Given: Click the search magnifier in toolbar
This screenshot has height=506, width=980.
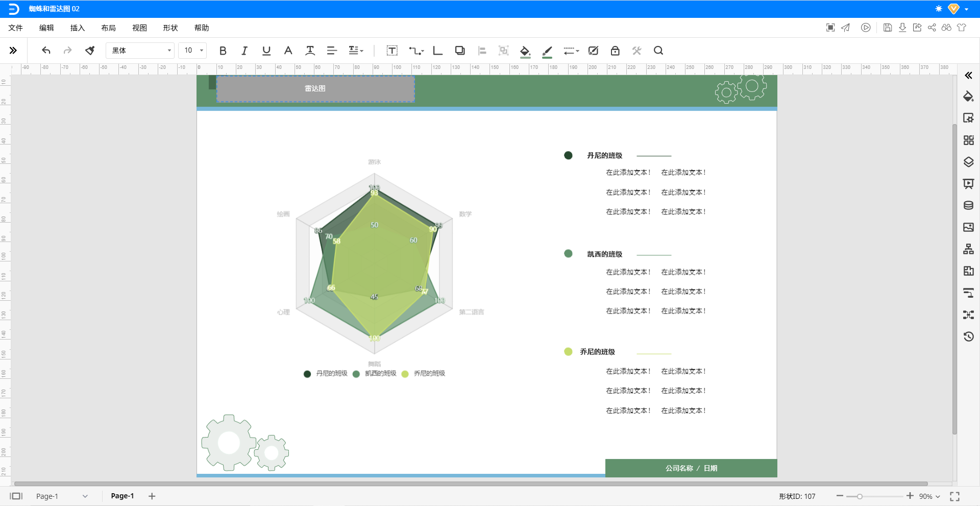Looking at the screenshot, I should [x=658, y=51].
